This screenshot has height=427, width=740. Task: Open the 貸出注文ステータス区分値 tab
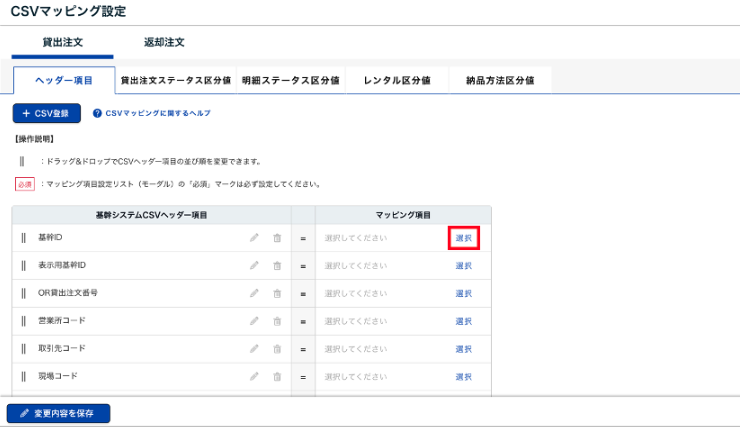pyautogui.click(x=175, y=80)
